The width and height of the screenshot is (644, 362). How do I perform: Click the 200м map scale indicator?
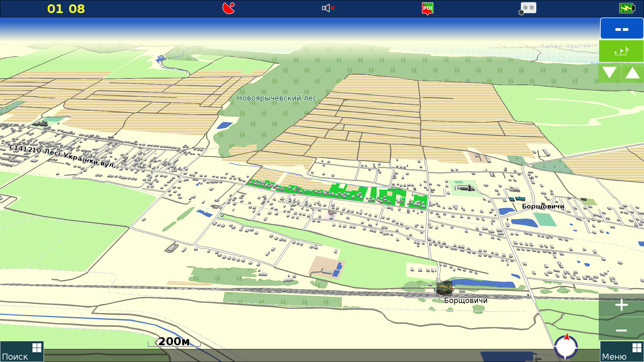(x=174, y=342)
